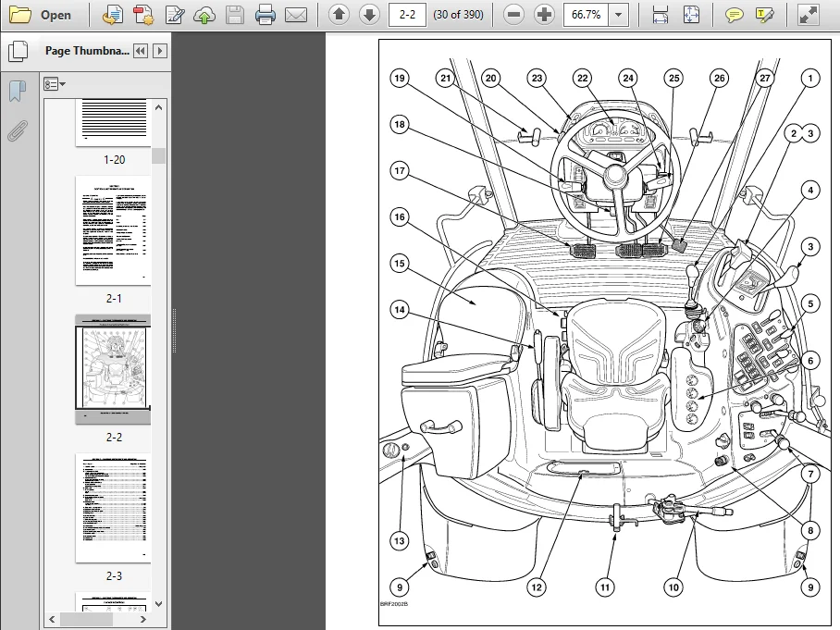The height and width of the screenshot is (630, 840).
Task: Zoom out with the minus button
Action: [513, 15]
